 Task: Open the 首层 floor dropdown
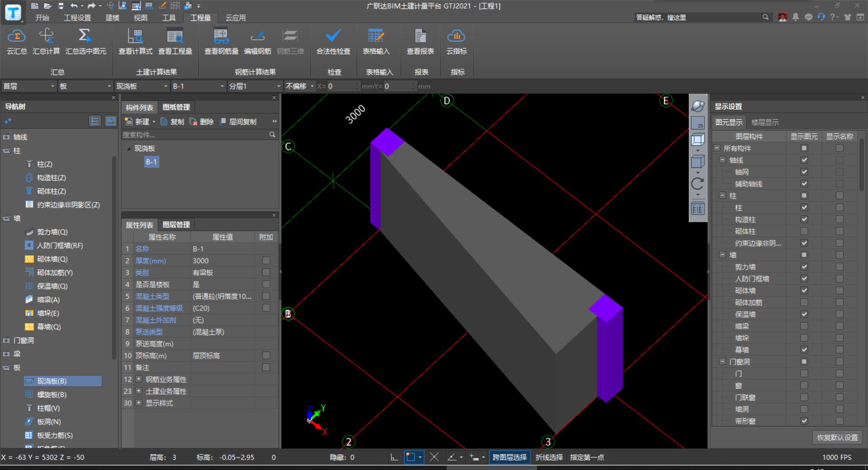point(28,86)
